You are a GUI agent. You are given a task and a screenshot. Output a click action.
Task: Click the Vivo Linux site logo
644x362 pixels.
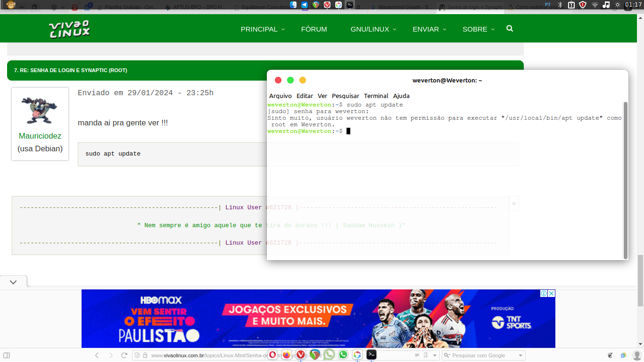[69, 29]
